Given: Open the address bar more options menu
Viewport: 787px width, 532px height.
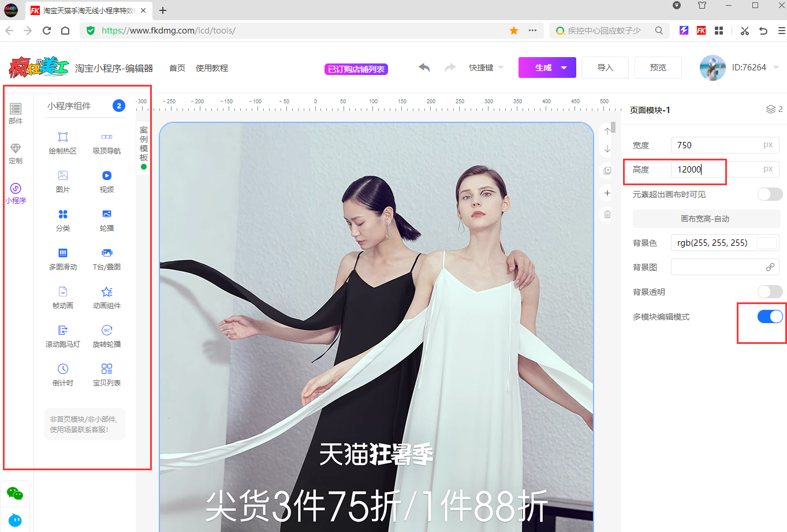Looking at the screenshot, I should coord(532,31).
